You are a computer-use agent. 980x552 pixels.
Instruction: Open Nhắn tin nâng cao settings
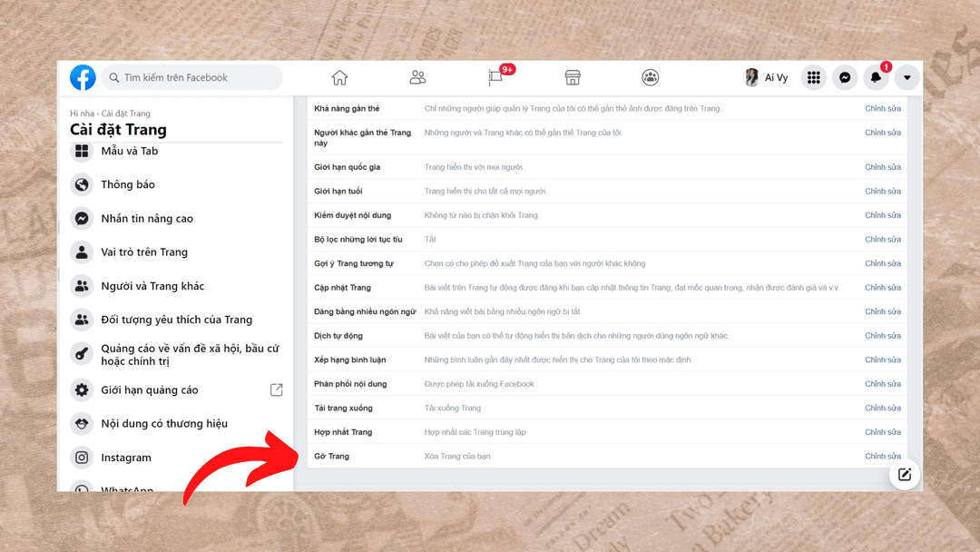click(x=146, y=219)
